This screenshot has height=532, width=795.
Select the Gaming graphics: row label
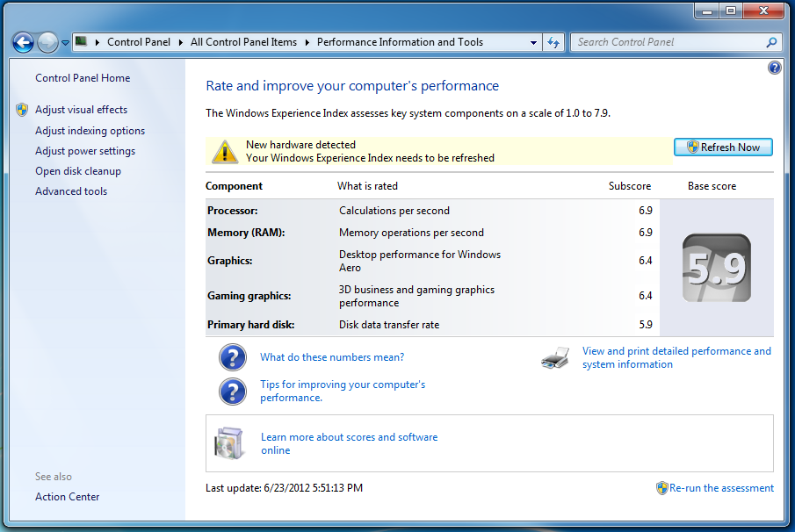249,296
